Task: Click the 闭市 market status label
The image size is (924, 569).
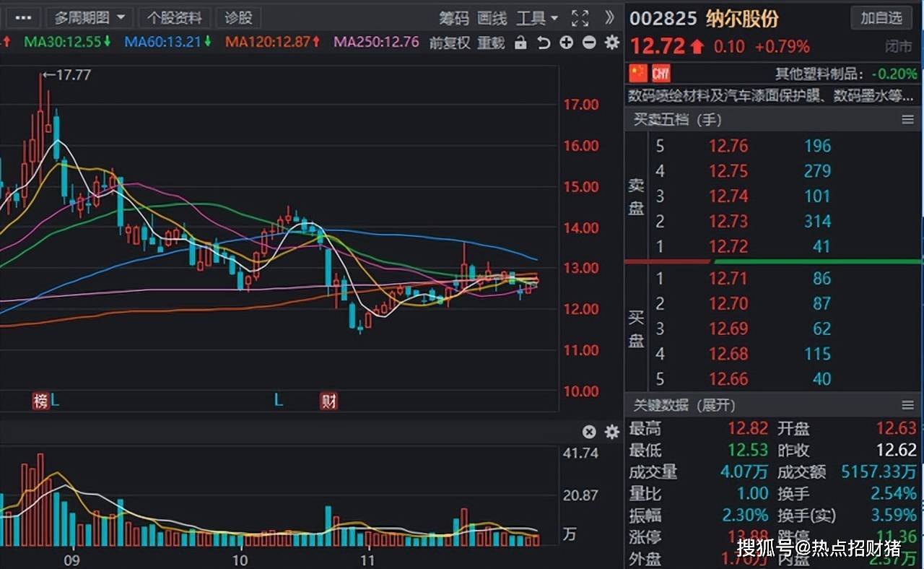Action: (899, 47)
